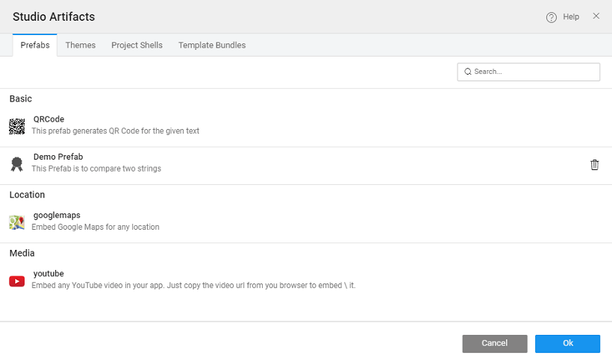Pick the youtube prefab entry

49,274
